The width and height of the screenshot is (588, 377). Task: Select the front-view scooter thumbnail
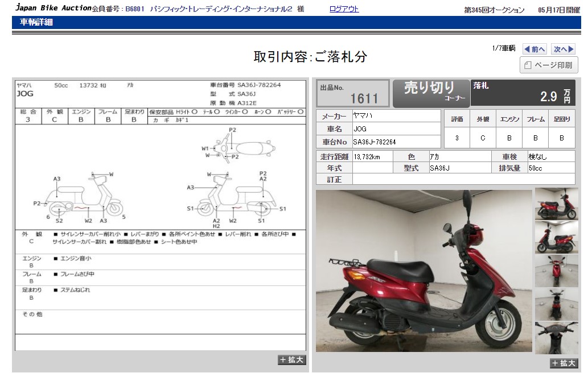click(557, 271)
